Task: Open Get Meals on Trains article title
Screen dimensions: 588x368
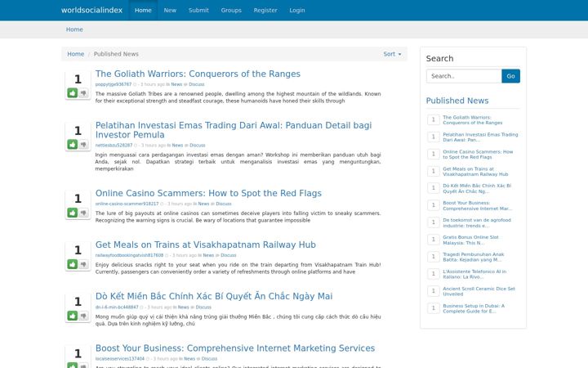Action: pyautogui.click(x=206, y=245)
